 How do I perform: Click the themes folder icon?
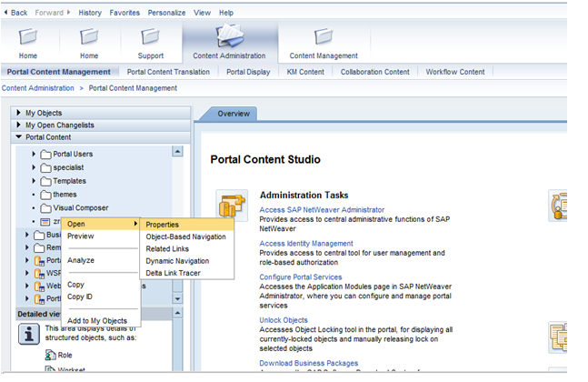pos(45,195)
